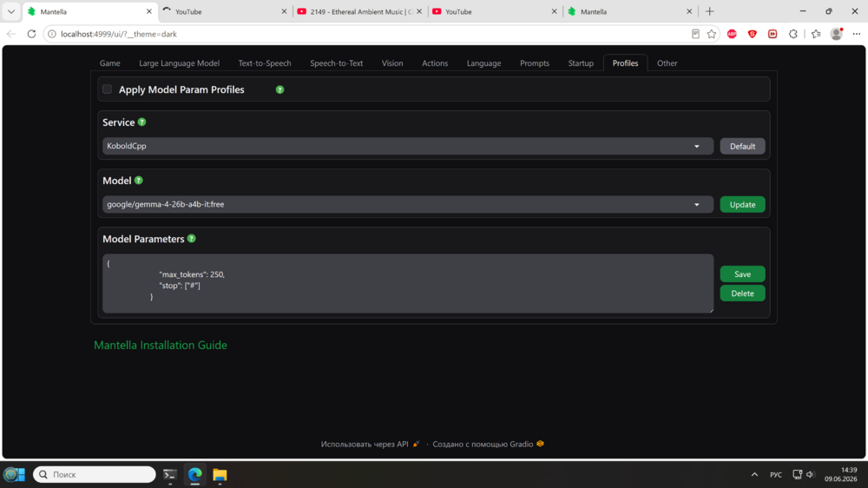Open a new browser tab
868x488 pixels.
click(710, 11)
